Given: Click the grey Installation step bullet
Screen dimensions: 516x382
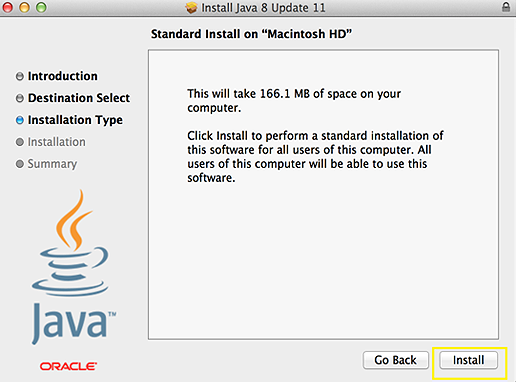Looking at the screenshot, I should (20, 142).
